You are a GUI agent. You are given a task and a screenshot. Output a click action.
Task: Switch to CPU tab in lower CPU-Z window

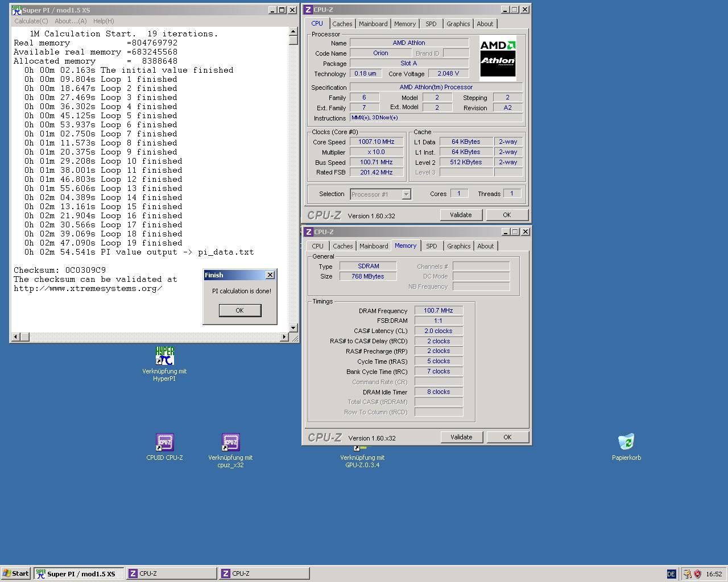(x=317, y=246)
